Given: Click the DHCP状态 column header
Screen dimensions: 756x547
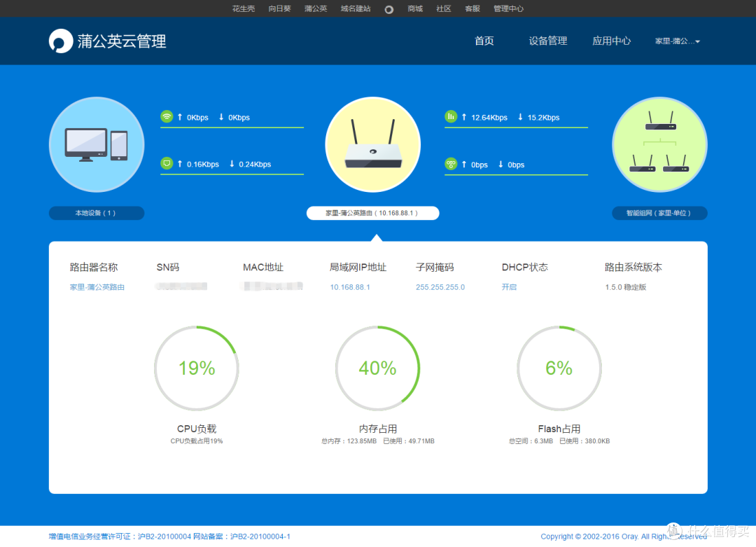Looking at the screenshot, I should pyautogui.click(x=524, y=268).
